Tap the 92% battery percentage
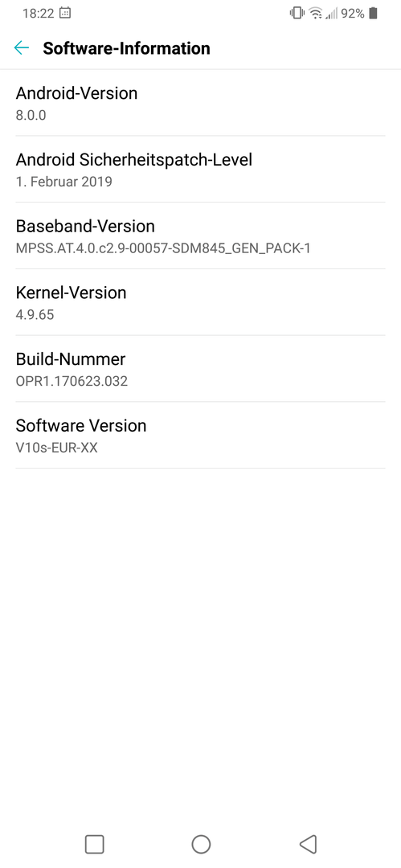Viewport: 401px width, 868px height. pyautogui.click(x=353, y=14)
